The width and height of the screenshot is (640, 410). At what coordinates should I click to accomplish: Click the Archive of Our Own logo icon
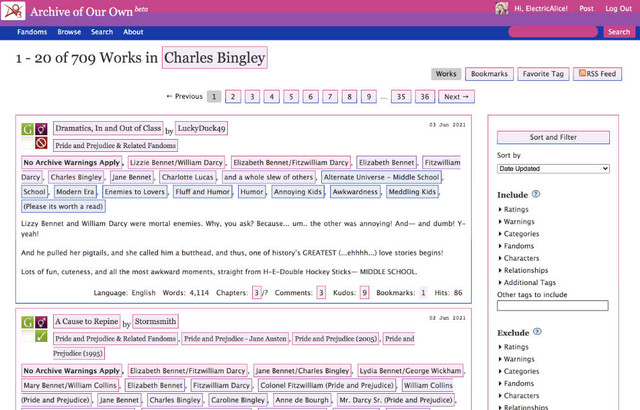coord(13,11)
